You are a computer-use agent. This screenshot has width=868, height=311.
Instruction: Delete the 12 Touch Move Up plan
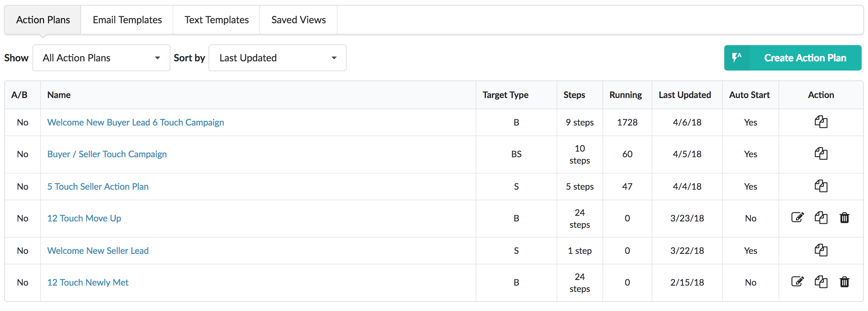click(x=844, y=218)
